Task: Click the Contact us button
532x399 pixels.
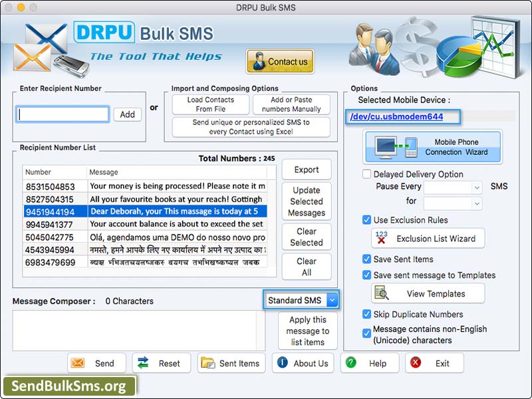Action: pos(279,61)
